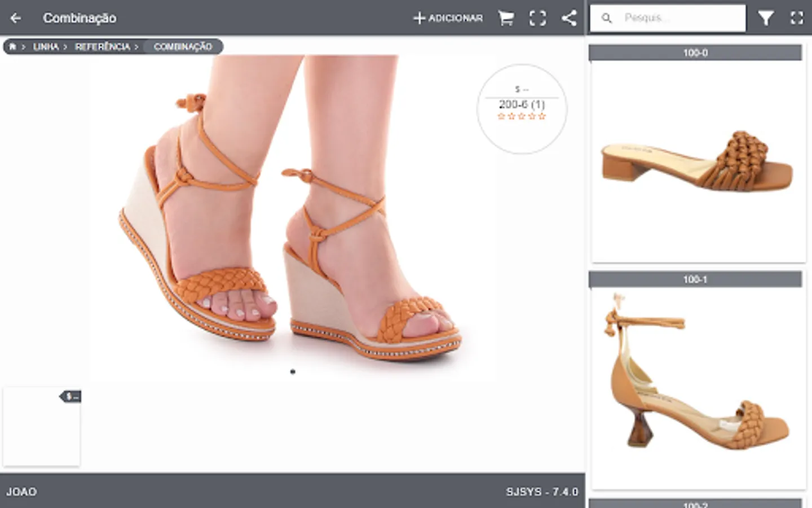Open the 100-1 ankle-tie heel sandal
This screenshot has width=812, height=508.
698,388
